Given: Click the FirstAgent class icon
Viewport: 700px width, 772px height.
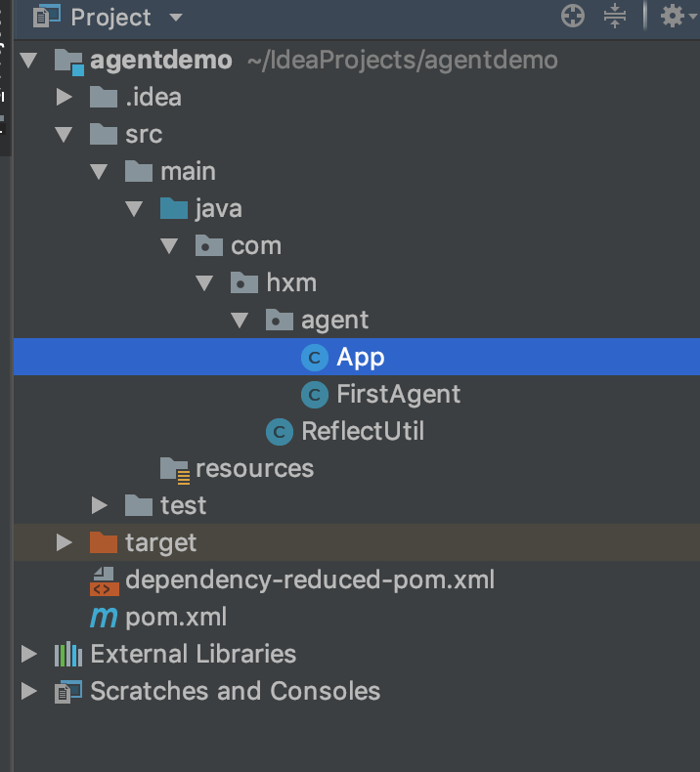Looking at the screenshot, I should click(x=314, y=395).
